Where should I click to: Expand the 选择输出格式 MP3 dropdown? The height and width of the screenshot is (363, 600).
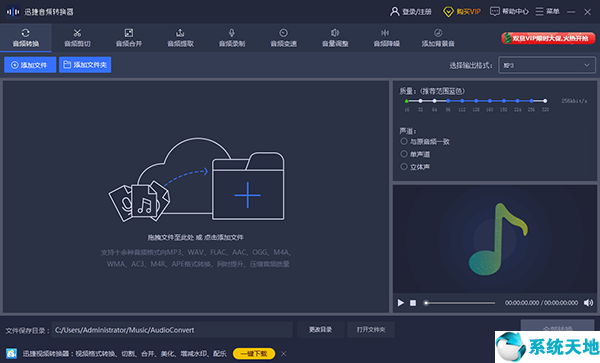point(547,65)
